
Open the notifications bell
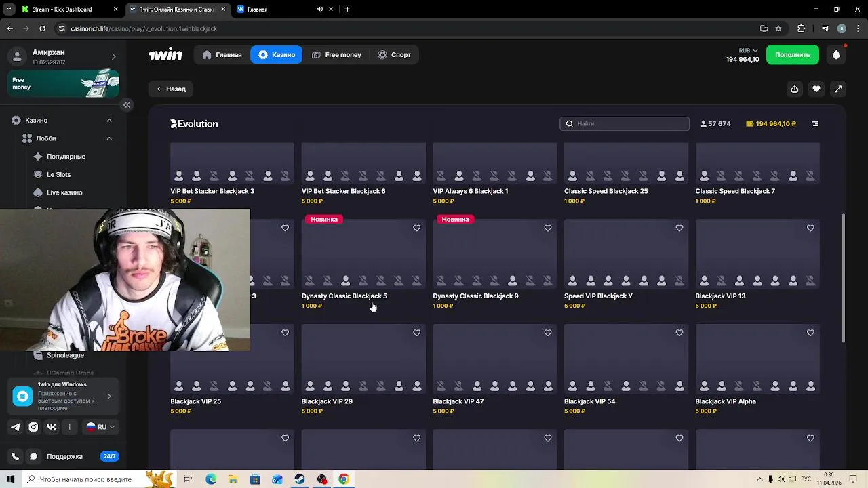tap(836, 55)
